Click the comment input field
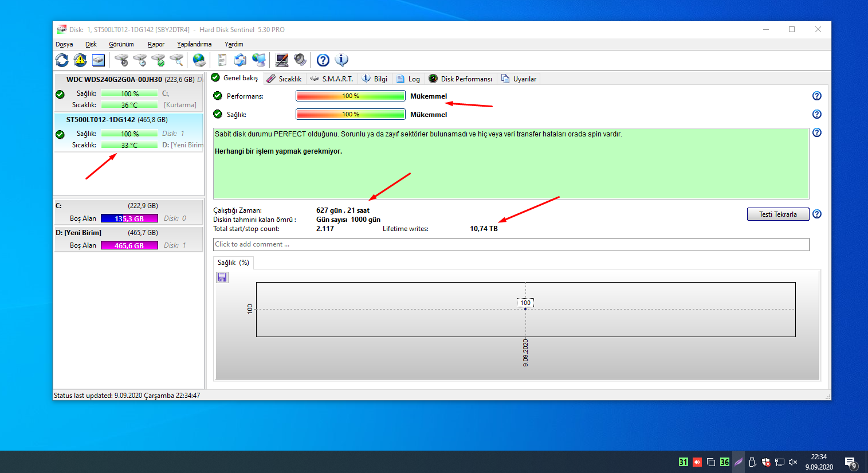The height and width of the screenshot is (473, 868). 511,244
